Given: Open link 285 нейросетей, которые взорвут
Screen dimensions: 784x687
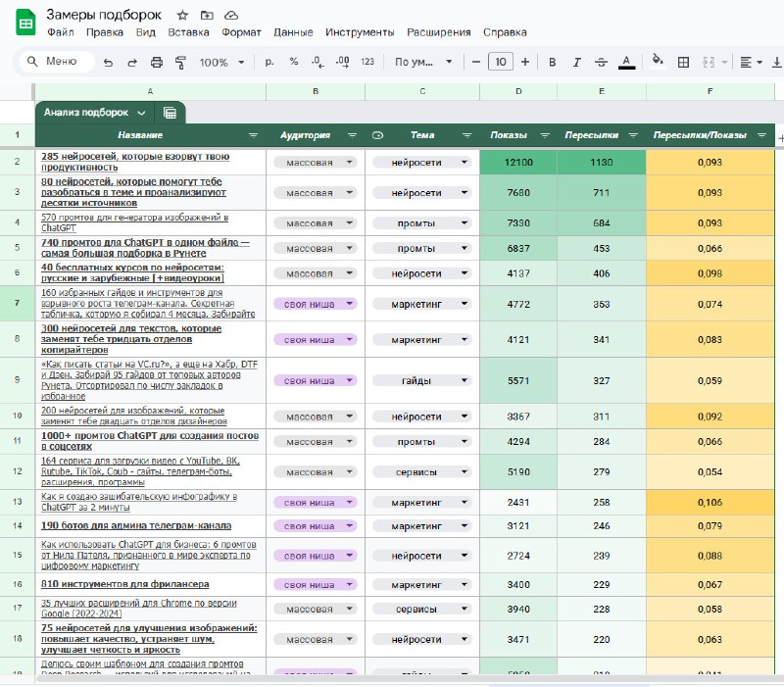Looking at the screenshot, I should pyautogui.click(x=135, y=162).
